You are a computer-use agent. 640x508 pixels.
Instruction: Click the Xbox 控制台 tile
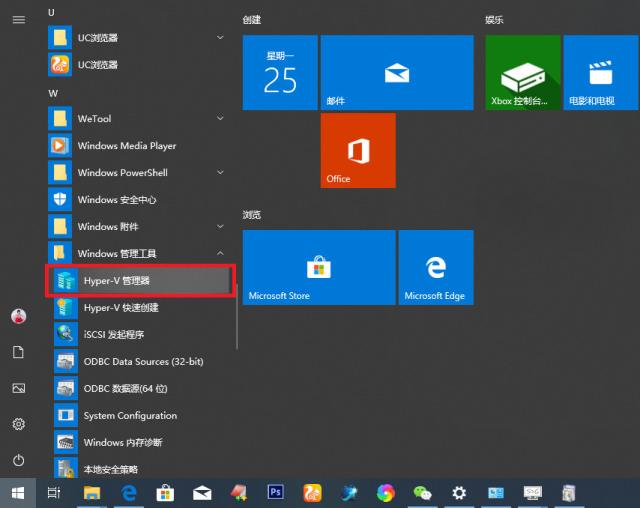(523, 72)
